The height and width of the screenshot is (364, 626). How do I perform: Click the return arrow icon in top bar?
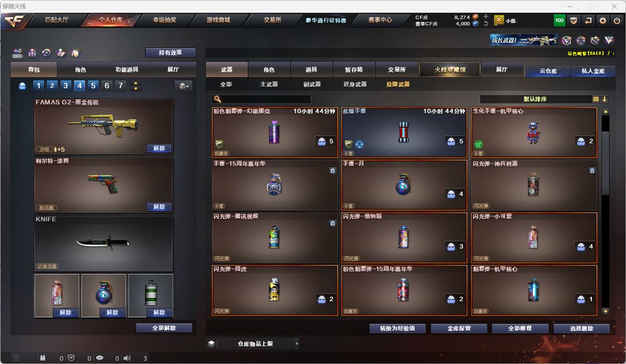tap(588, 20)
